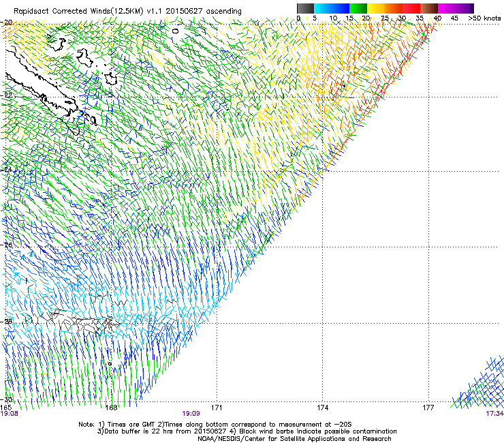Image resolution: width=504 pixels, height=443 pixels.
Task: Click the latitude label -24
Action: click(x=7, y=169)
